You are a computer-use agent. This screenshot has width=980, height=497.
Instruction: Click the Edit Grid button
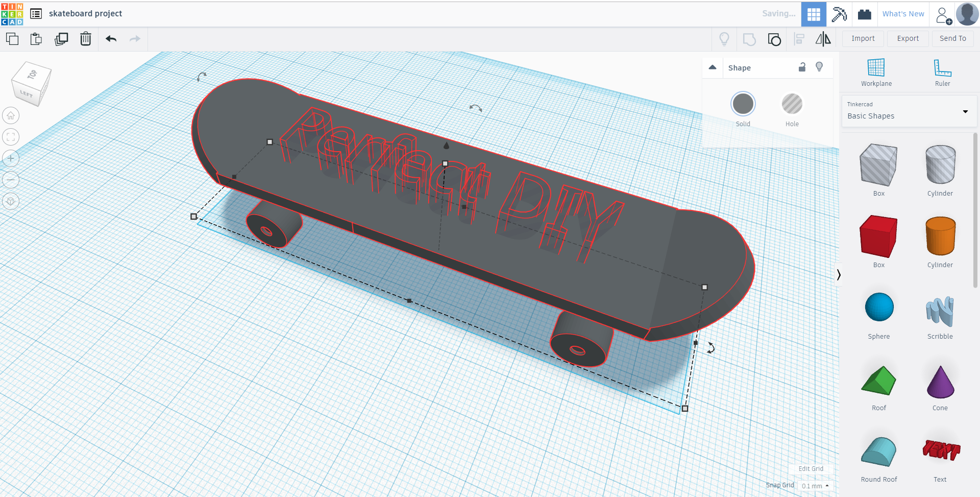coord(811,469)
